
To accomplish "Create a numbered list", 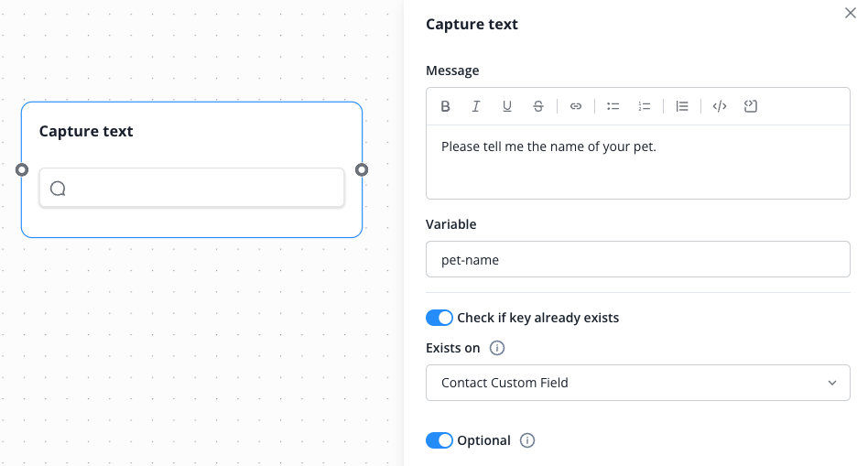I will point(645,106).
